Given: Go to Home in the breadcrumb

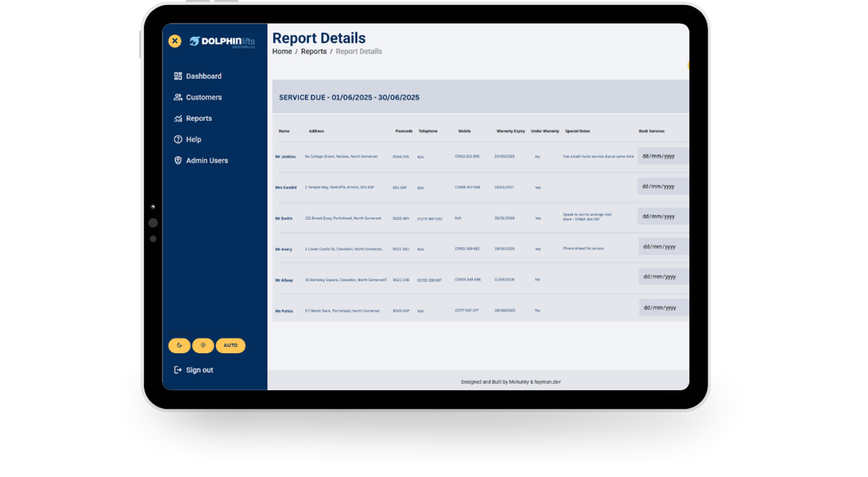Looking at the screenshot, I should 282,51.
